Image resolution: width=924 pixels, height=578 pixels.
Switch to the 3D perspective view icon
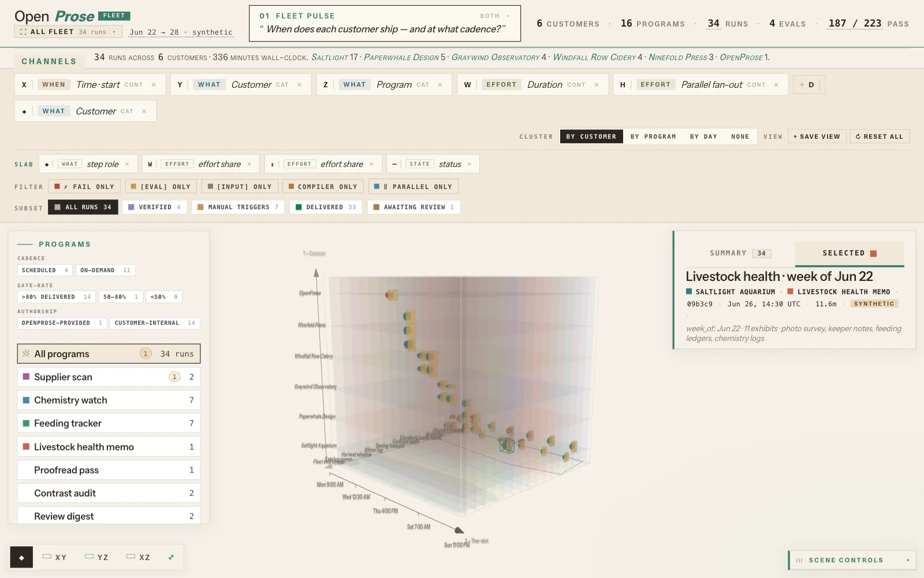pos(21,557)
